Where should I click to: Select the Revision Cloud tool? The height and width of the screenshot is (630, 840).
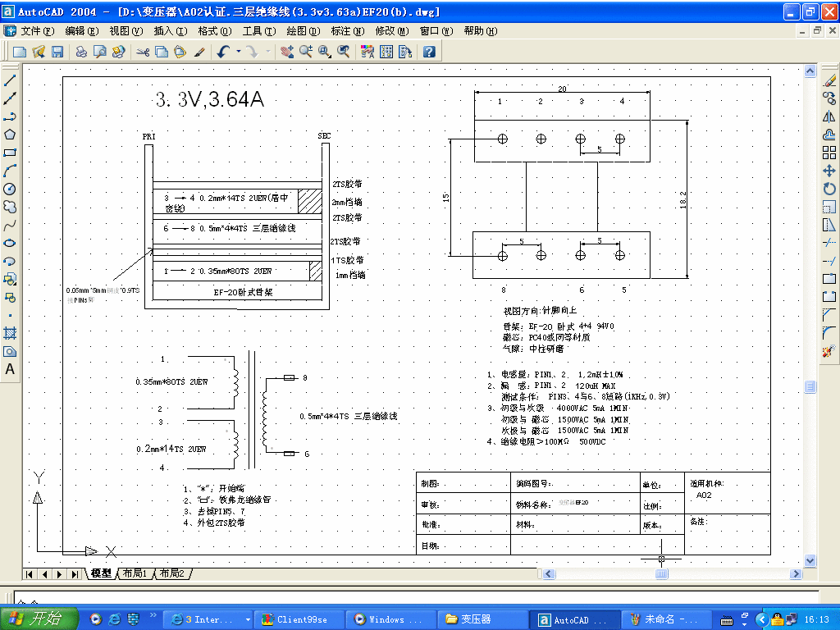click(10, 207)
